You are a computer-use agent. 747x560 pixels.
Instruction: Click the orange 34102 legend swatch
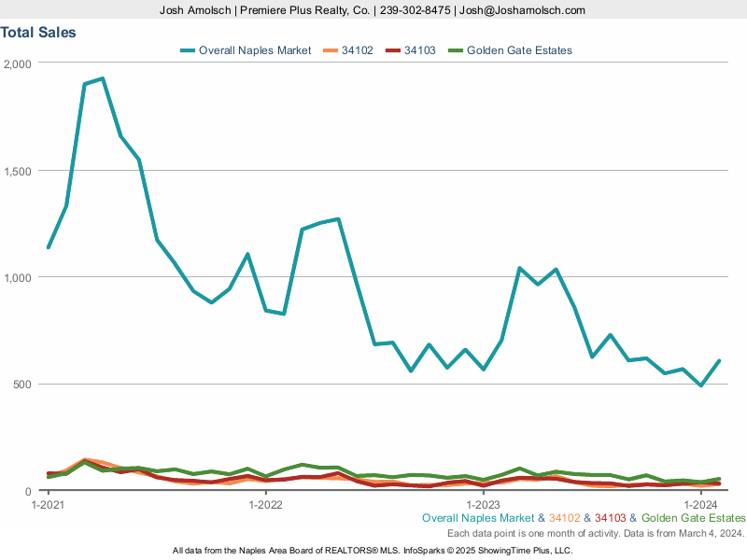(331, 50)
